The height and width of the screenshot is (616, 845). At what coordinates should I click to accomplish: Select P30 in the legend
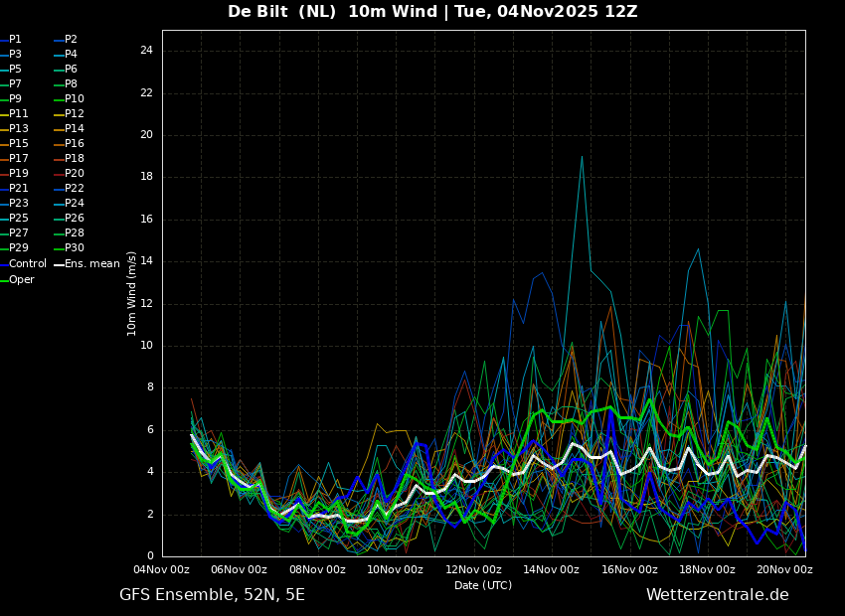tap(75, 248)
